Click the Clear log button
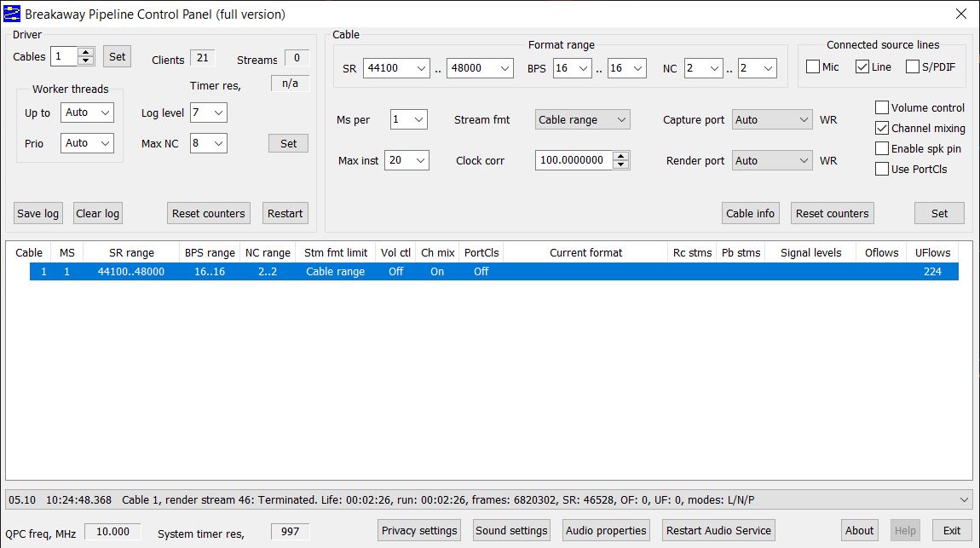This screenshot has width=980, height=548. (x=97, y=213)
